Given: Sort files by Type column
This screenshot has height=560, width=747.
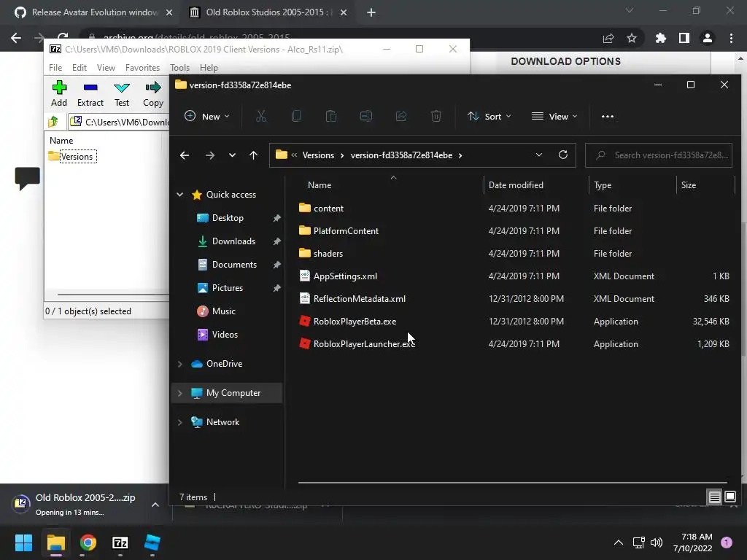Looking at the screenshot, I should coord(603,185).
